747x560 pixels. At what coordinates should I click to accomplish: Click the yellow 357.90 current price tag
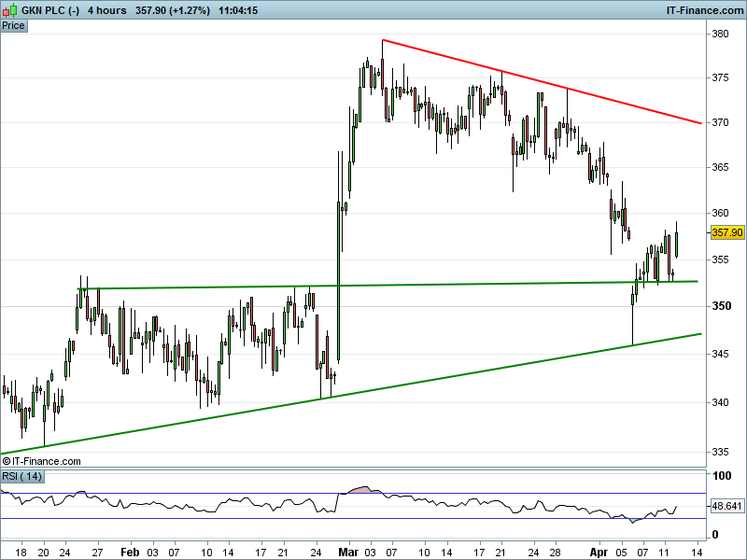[726, 232]
